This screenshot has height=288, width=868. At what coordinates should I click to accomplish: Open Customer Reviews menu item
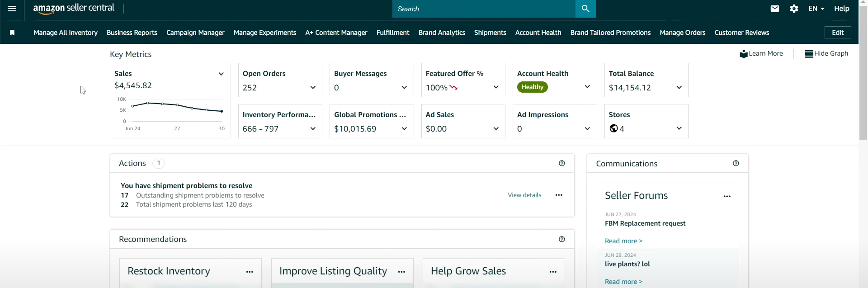point(742,33)
